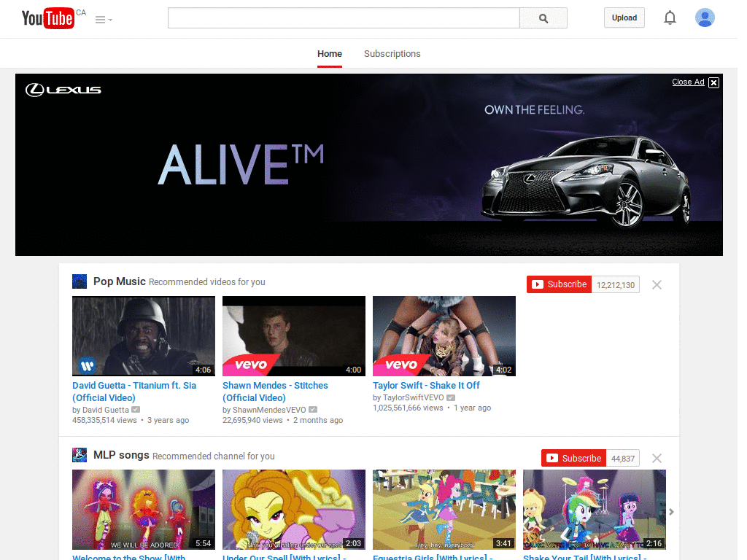747x560 pixels.
Task: Click verified badge next to TaylorSwiftVEVO
Action: (451, 397)
